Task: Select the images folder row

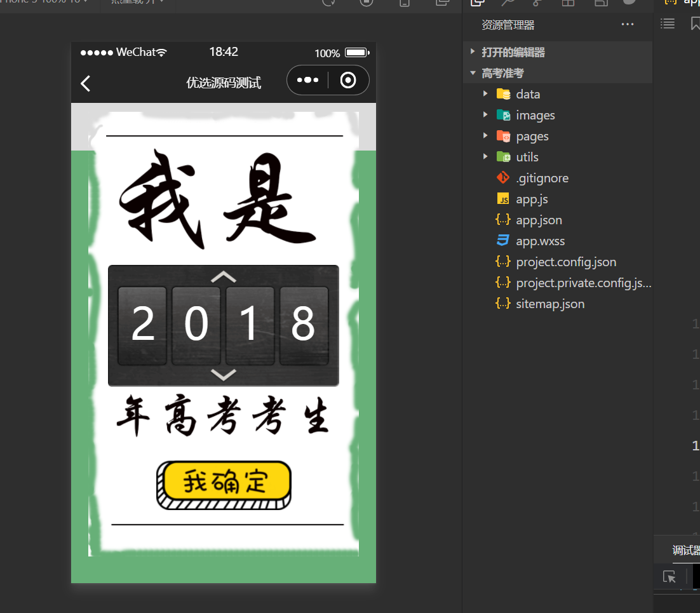Action: pyautogui.click(x=558, y=115)
